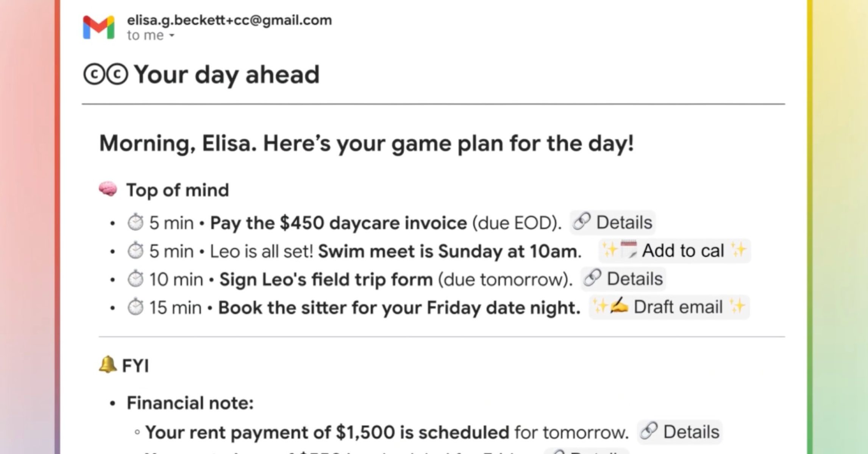Click the "Financial note:" heading

[x=190, y=403]
